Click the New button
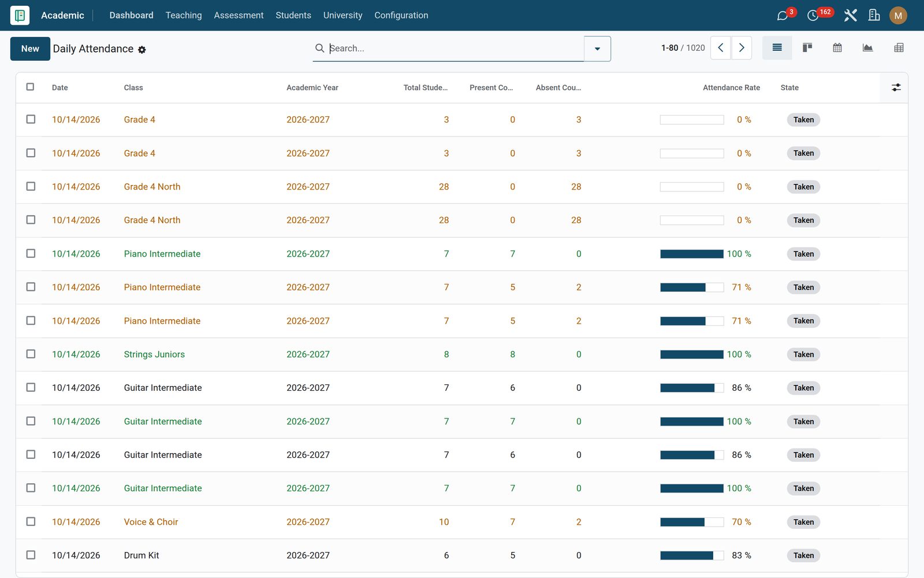 pos(30,49)
